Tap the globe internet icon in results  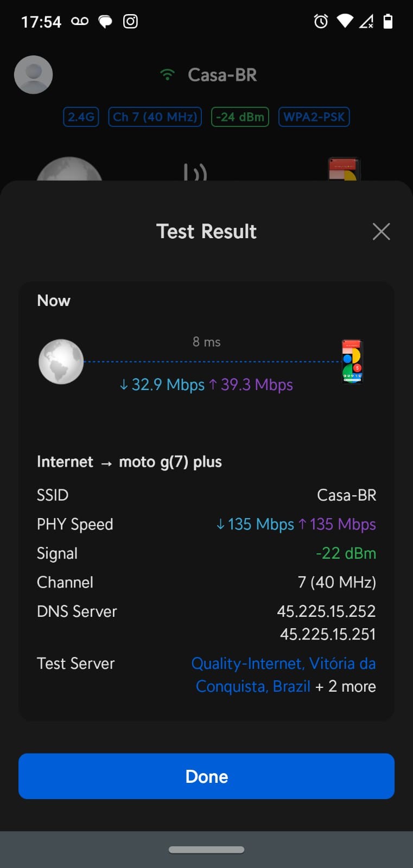(61, 362)
